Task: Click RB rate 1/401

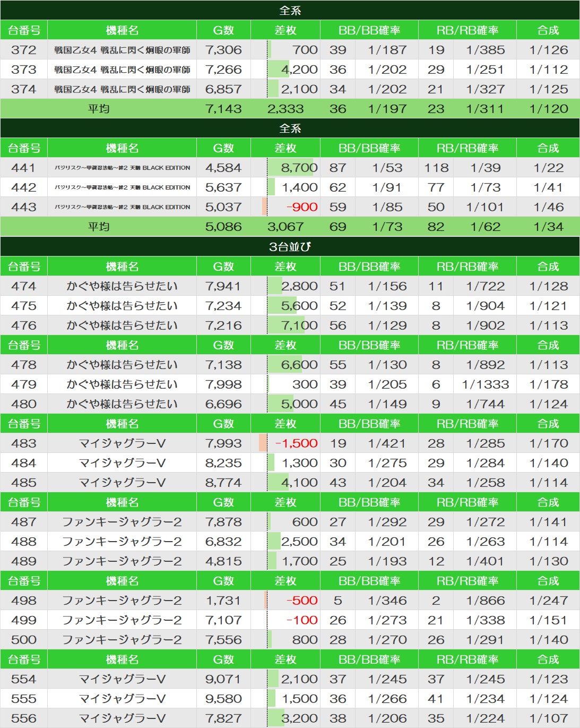Action: pos(486,561)
